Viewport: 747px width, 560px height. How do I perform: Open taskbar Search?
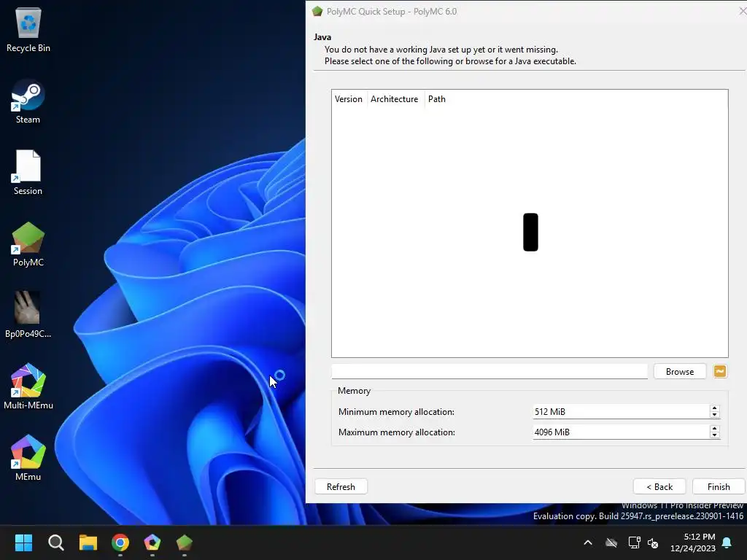click(x=55, y=542)
